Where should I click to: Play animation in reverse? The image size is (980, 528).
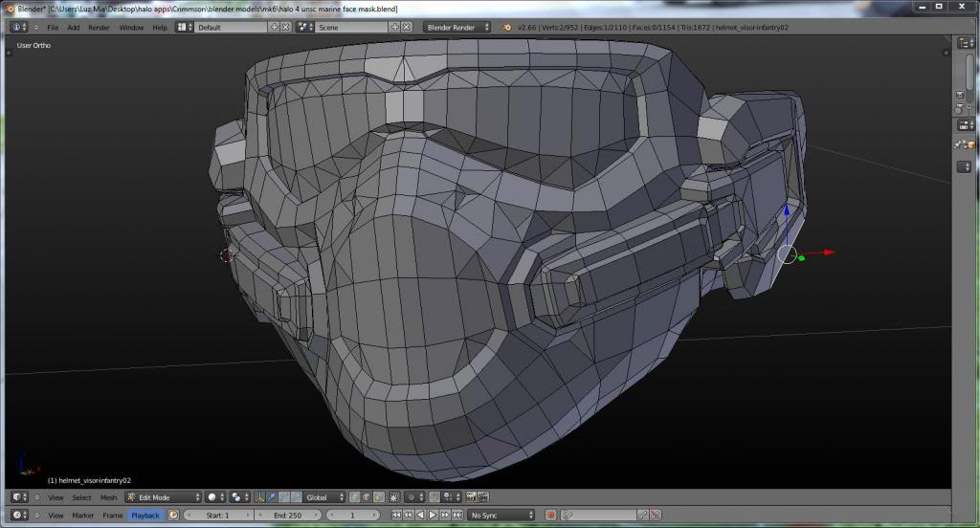(x=421, y=516)
